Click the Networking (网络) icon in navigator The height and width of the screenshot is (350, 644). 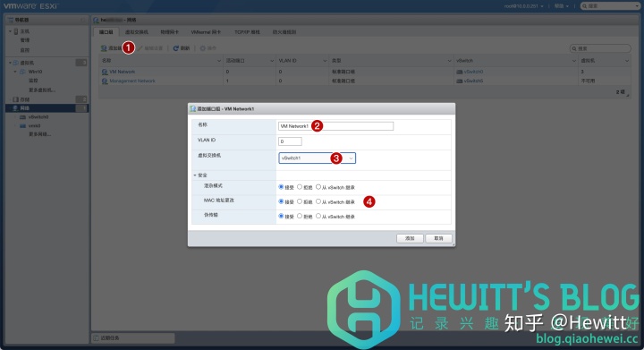(x=15, y=108)
